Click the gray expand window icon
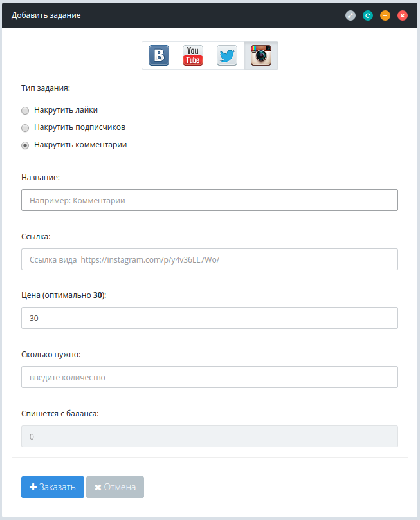Screen dimensions: 420x520 351,15
